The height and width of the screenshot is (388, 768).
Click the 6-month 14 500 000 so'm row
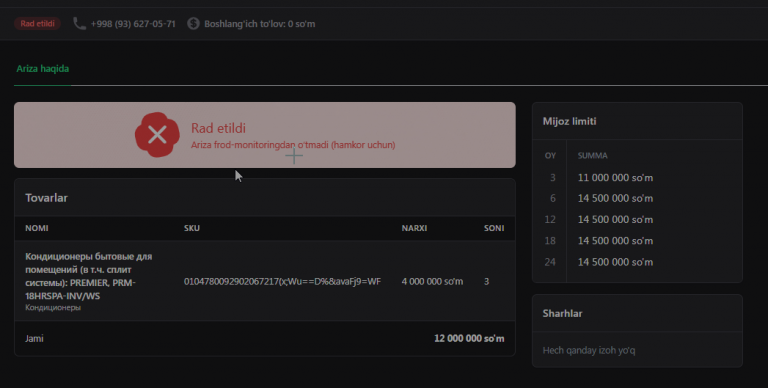615,198
